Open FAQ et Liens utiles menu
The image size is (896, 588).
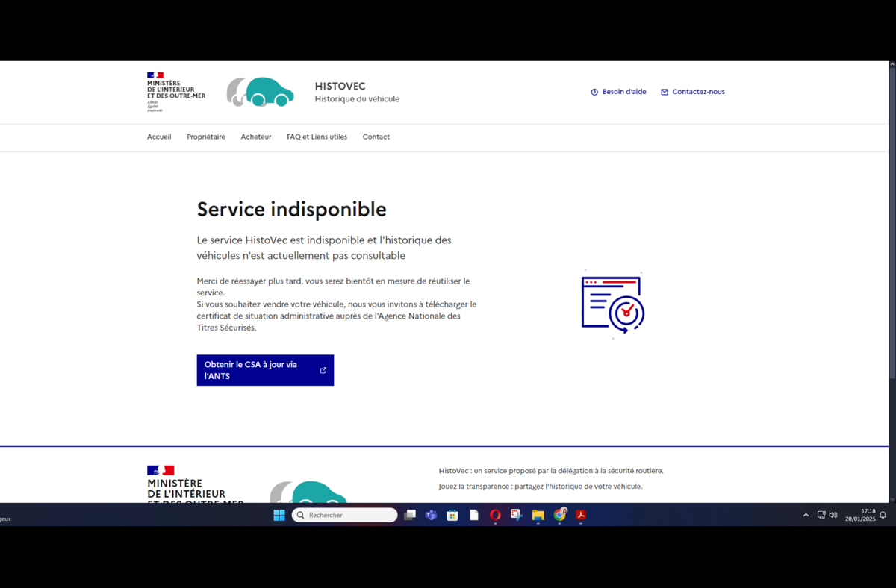(x=317, y=137)
